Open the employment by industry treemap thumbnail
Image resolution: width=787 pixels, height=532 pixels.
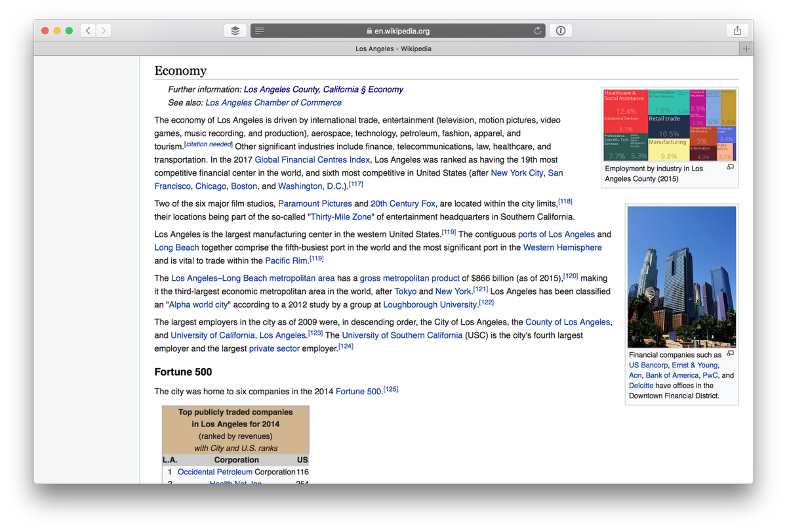point(670,125)
